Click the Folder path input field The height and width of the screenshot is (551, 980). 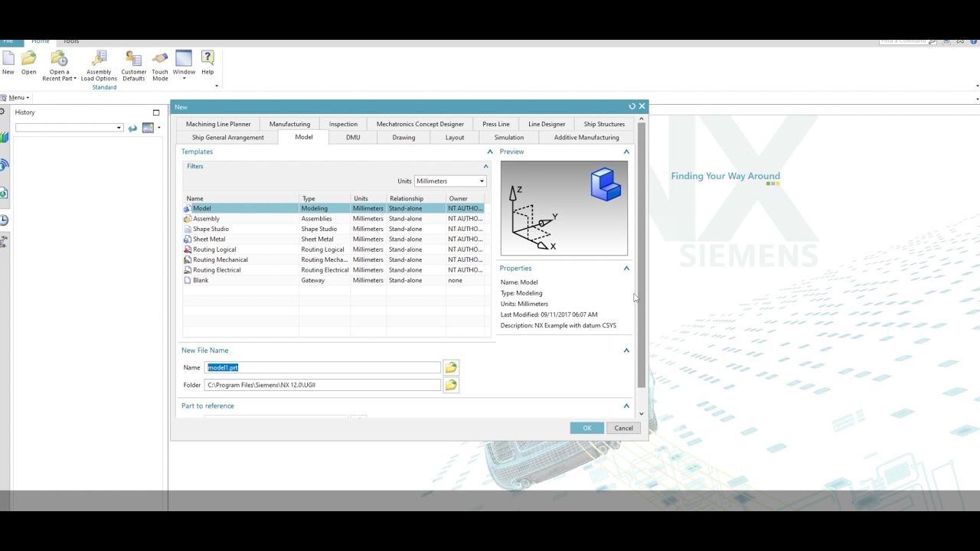(x=322, y=385)
